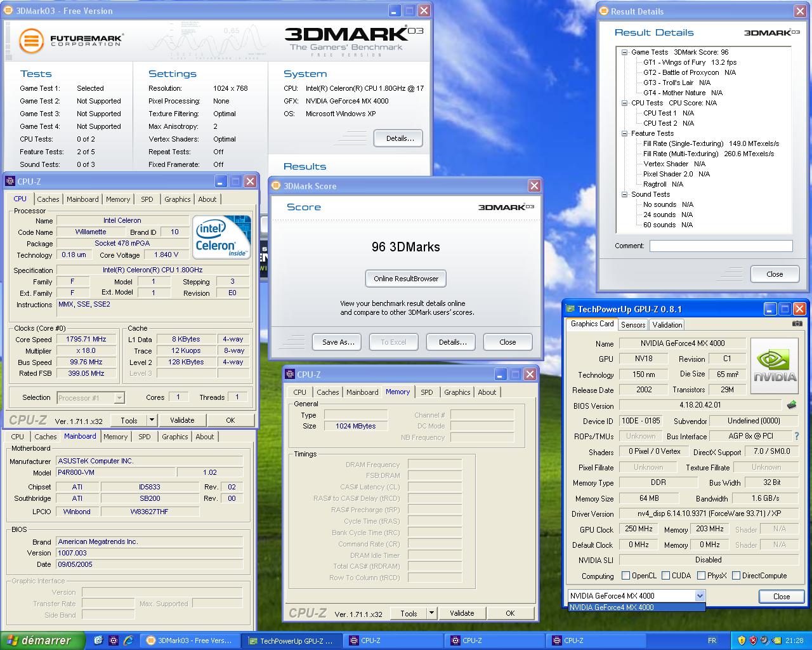Open Memory tab in Mainboard CPU-Z window
Viewport: 812px width, 650px height.
pos(115,436)
